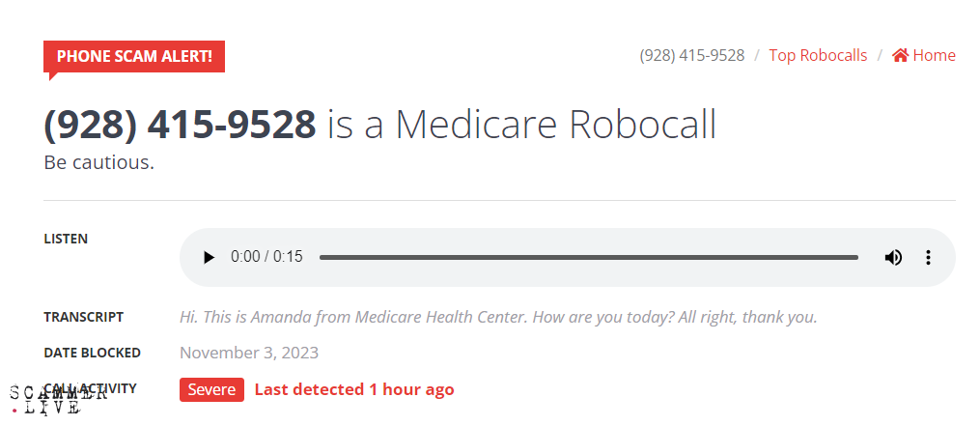Click the Home house icon
This screenshot has height=426, width=980.
(x=900, y=55)
